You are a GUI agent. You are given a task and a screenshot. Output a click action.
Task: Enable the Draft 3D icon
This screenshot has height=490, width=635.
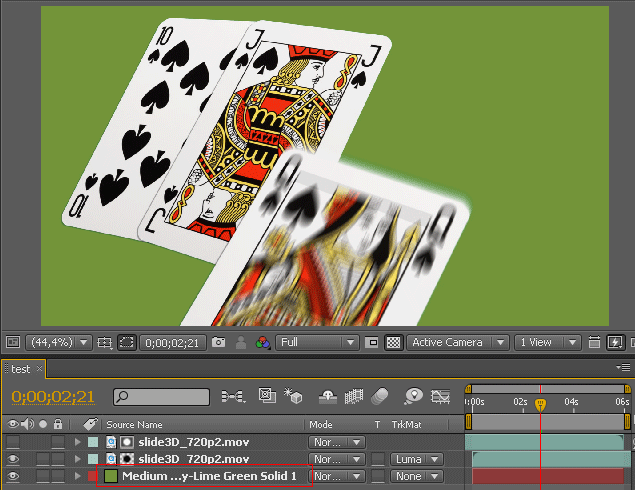coord(293,396)
